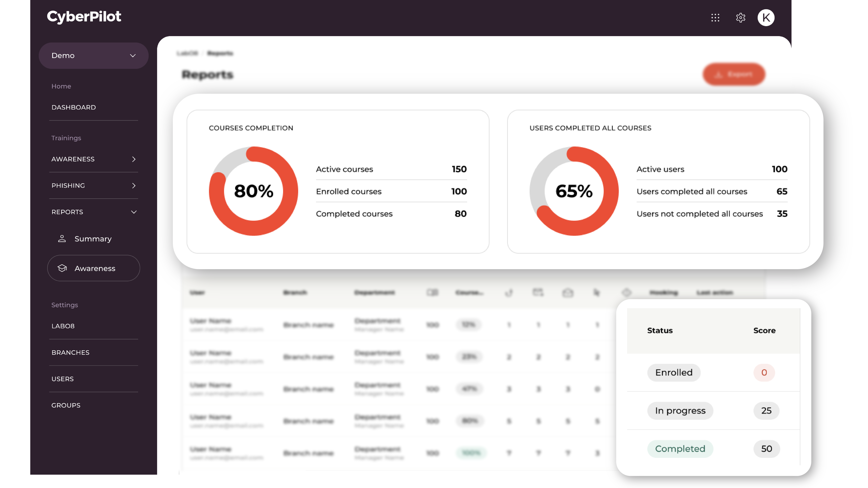
Task: Click the Enrolled status badge
Action: point(674,372)
